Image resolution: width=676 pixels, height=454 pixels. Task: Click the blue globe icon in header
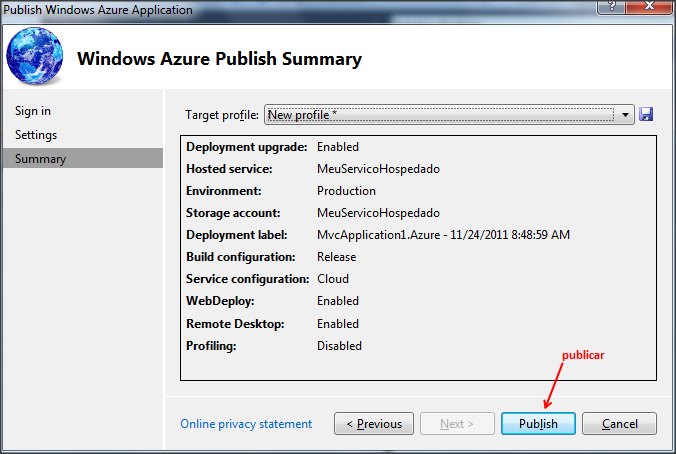34,55
